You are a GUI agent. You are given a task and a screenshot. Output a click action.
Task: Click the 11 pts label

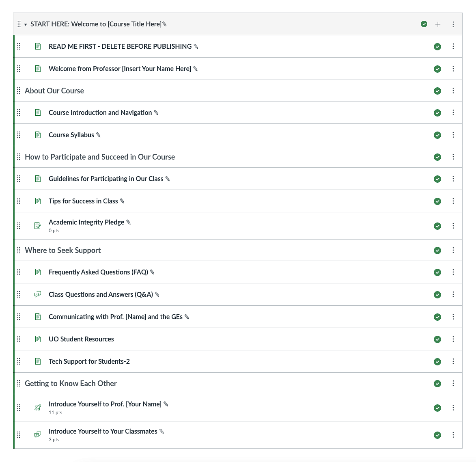click(x=55, y=412)
